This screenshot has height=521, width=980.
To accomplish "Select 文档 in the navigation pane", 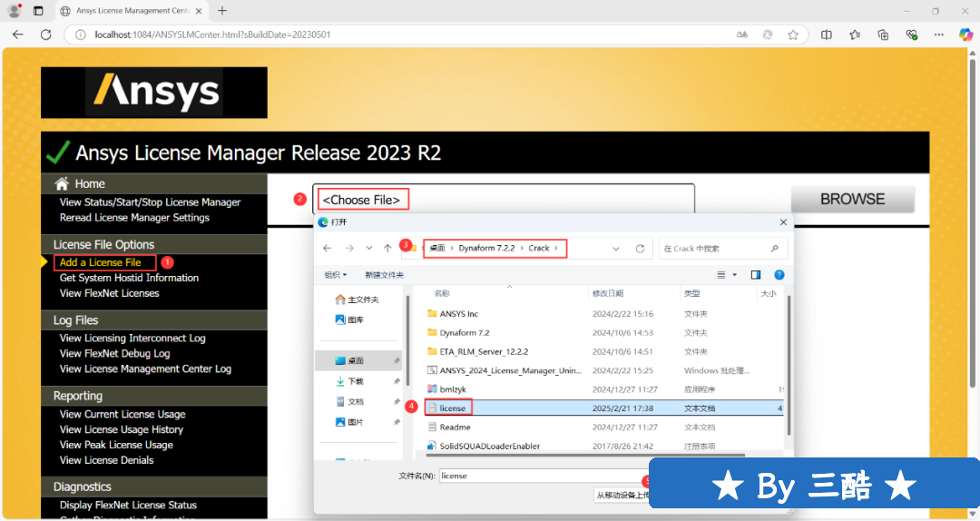I will (x=349, y=401).
